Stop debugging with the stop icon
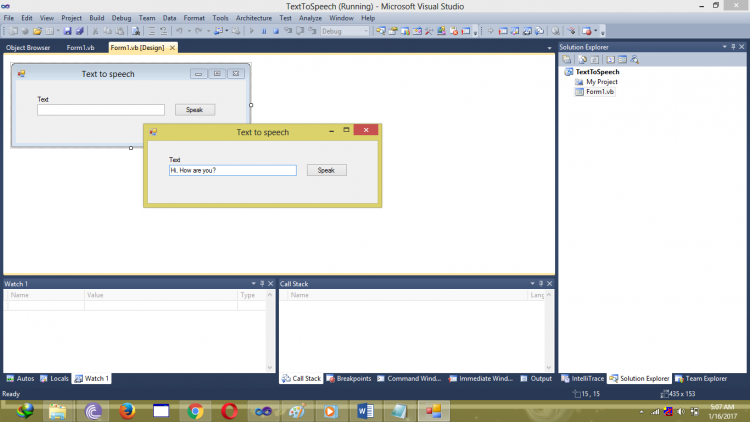This screenshot has width=750, height=422. [276, 31]
